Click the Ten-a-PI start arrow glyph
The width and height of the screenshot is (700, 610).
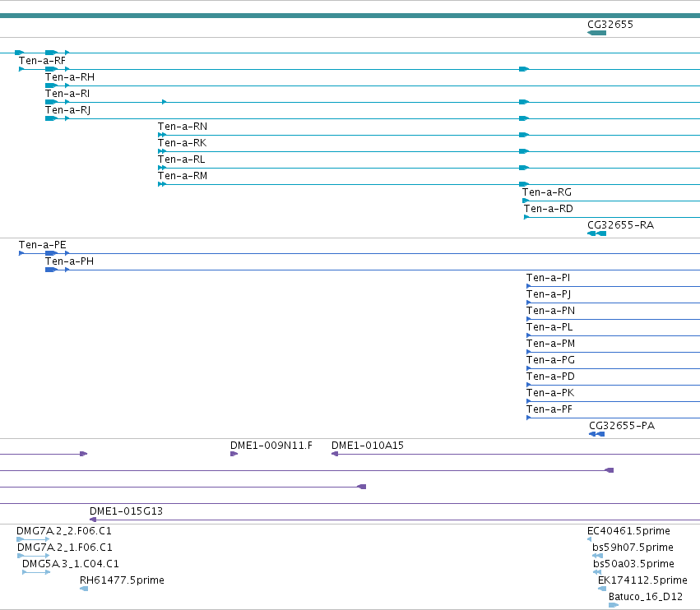pos(529,286)
